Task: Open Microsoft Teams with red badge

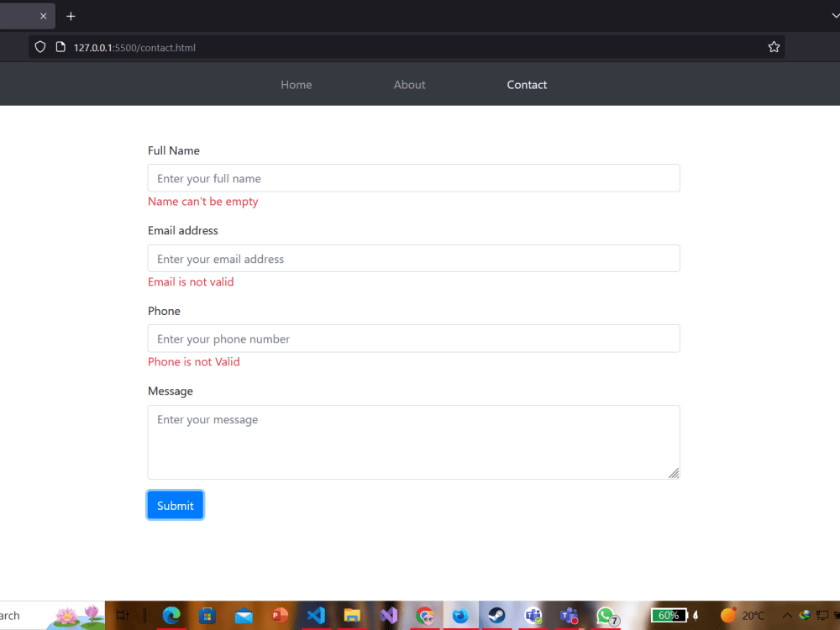Action: click(569, 616)
